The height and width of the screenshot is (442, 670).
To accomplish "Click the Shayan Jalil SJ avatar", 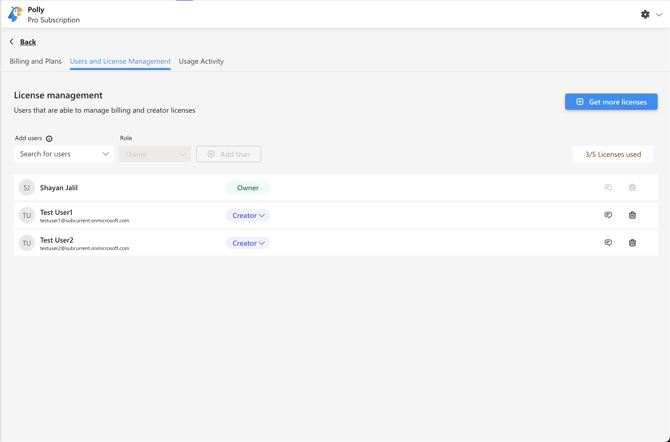I will pyautogui.click(x=27, y=188).
